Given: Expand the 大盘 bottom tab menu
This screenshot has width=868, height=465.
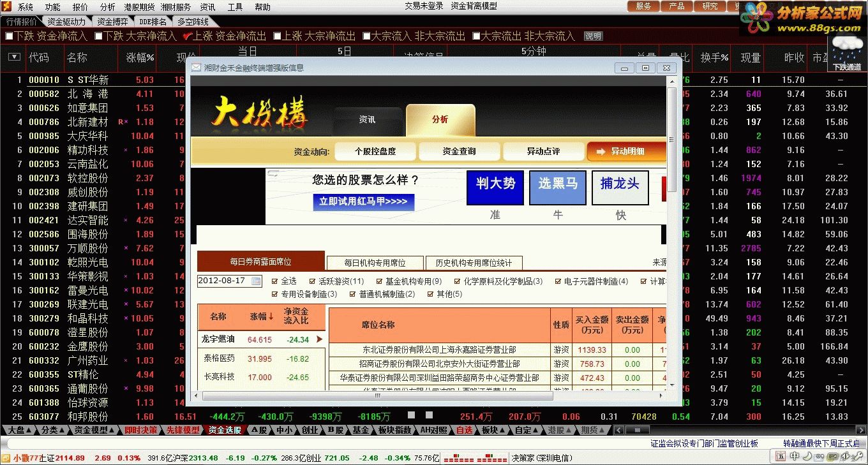Looking at the screenshot, I should (x=29, y=431).
